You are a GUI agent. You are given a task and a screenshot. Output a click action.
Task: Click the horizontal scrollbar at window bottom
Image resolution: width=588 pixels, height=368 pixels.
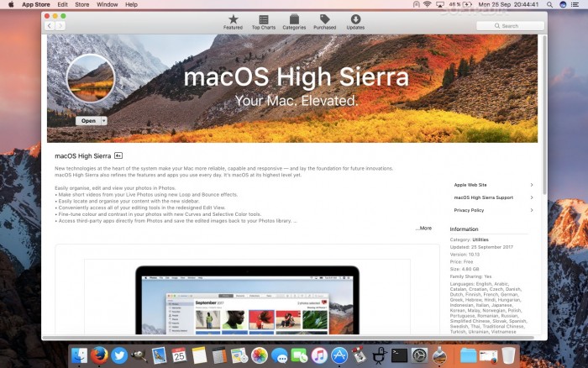[x=289, y=338]
